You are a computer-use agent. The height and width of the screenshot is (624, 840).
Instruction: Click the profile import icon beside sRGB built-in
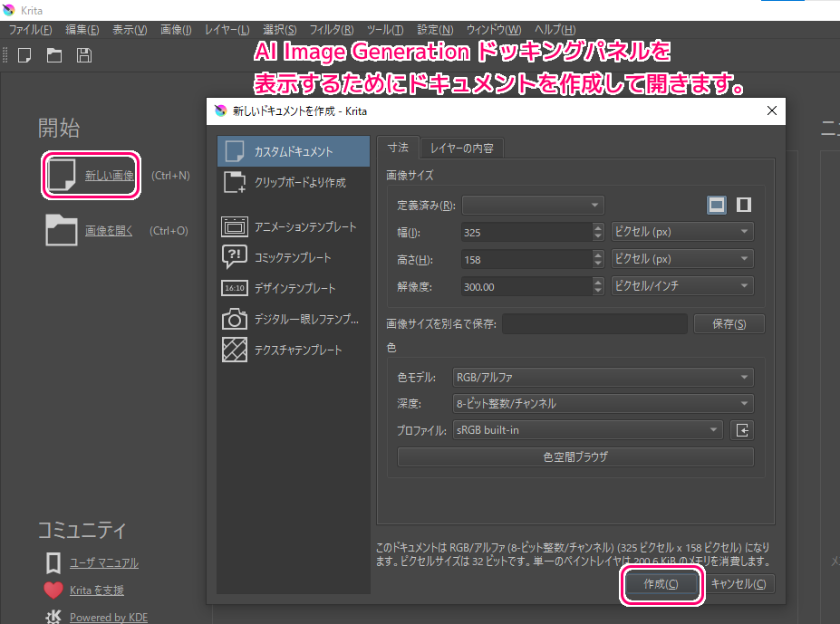tap(742, 430)
